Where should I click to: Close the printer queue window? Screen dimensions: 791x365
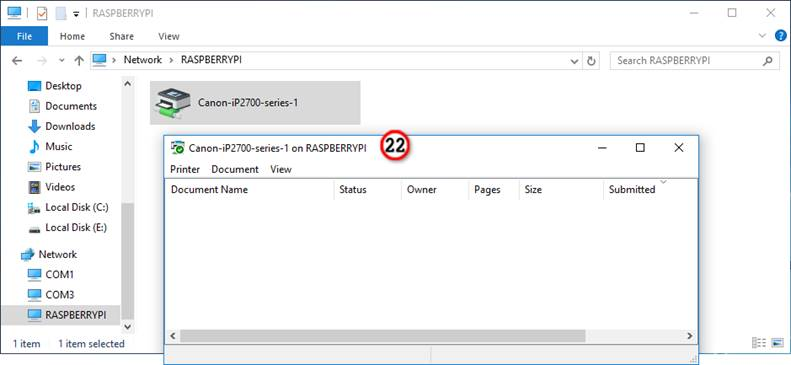click(679, 148)
